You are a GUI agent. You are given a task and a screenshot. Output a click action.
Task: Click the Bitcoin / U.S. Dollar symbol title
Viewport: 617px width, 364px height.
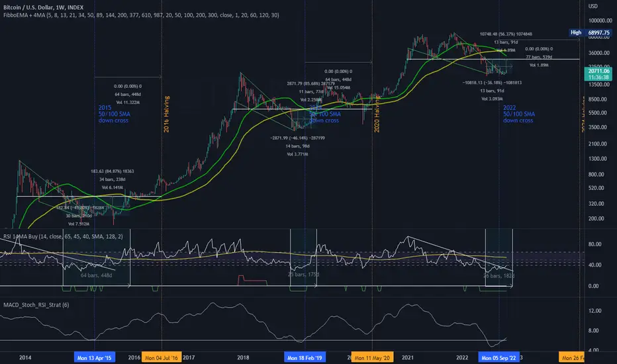click(x=43, y=7)
